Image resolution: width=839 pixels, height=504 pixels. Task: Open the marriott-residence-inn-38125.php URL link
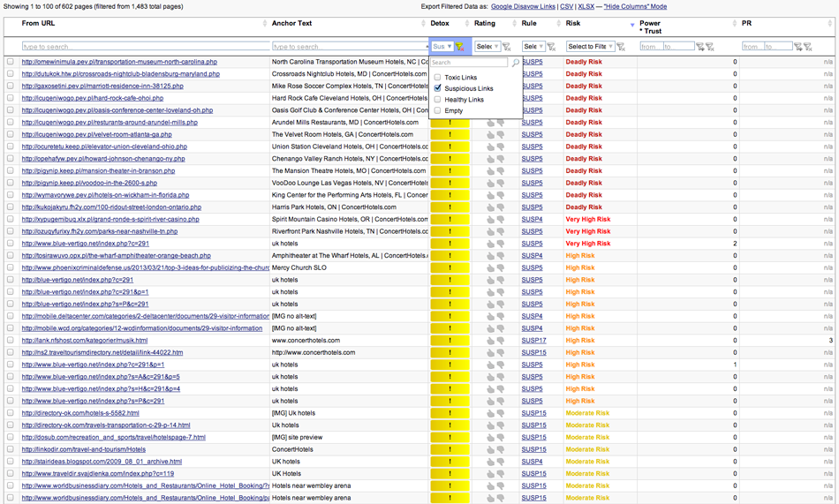(102, 87)
